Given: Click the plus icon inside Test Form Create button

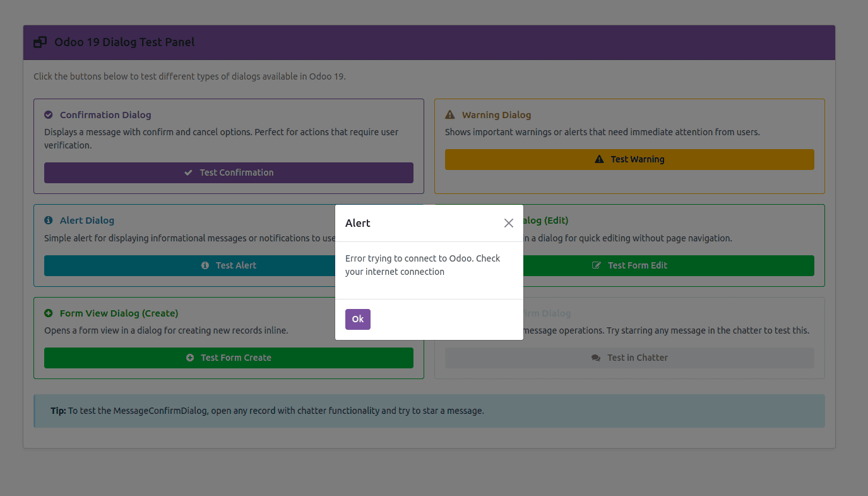Looking at the screenshot, I should click(x=189, y=358).
